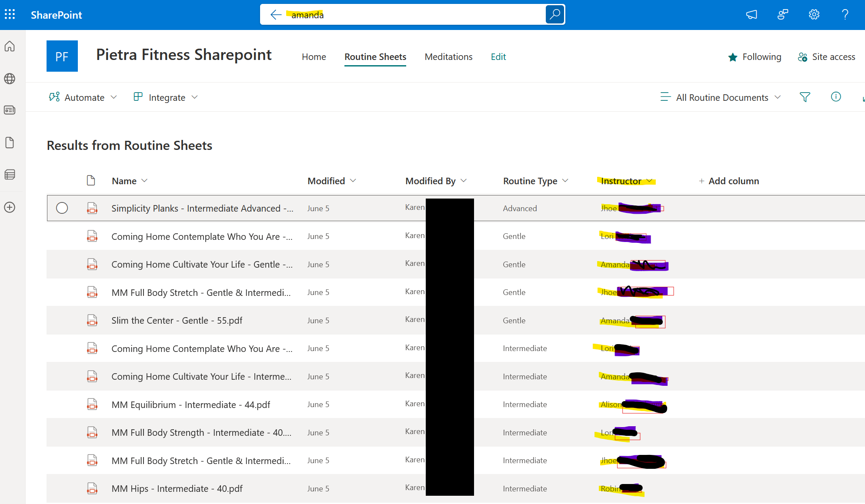The width and height of the screenshot is (865, 504).
Task: Open the filter pane icon
Action: tap(805, 97)
